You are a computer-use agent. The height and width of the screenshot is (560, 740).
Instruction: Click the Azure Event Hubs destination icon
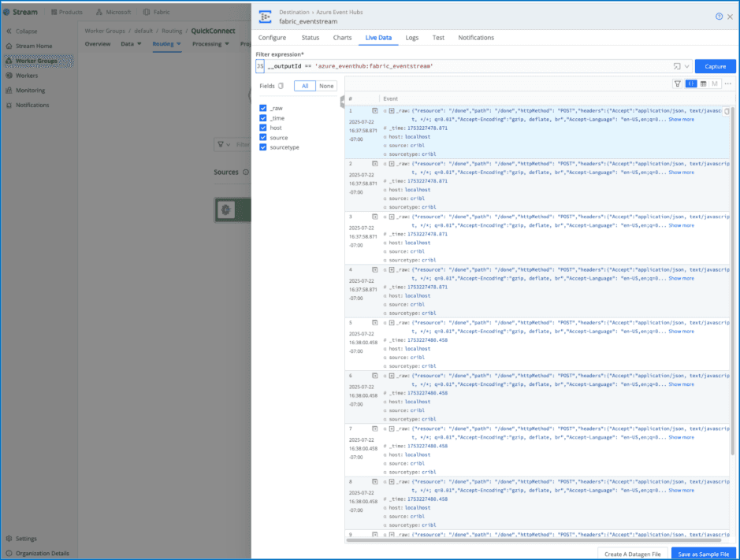coord(266,17)
